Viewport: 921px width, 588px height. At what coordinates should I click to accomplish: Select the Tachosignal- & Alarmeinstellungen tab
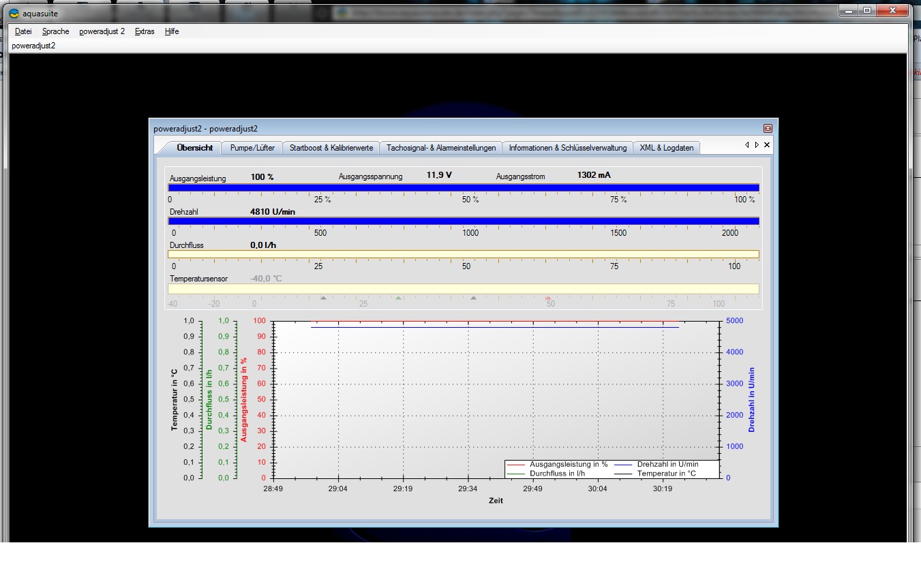point(441,148)
